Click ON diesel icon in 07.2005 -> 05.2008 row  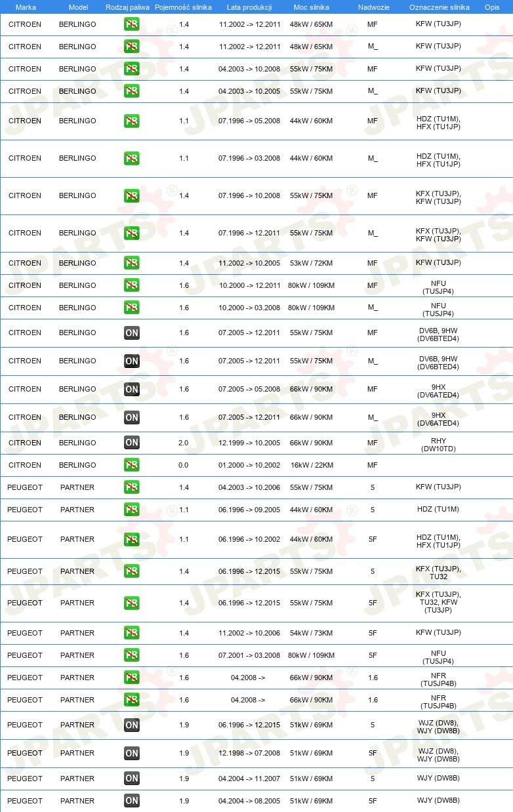coord(132,389)
